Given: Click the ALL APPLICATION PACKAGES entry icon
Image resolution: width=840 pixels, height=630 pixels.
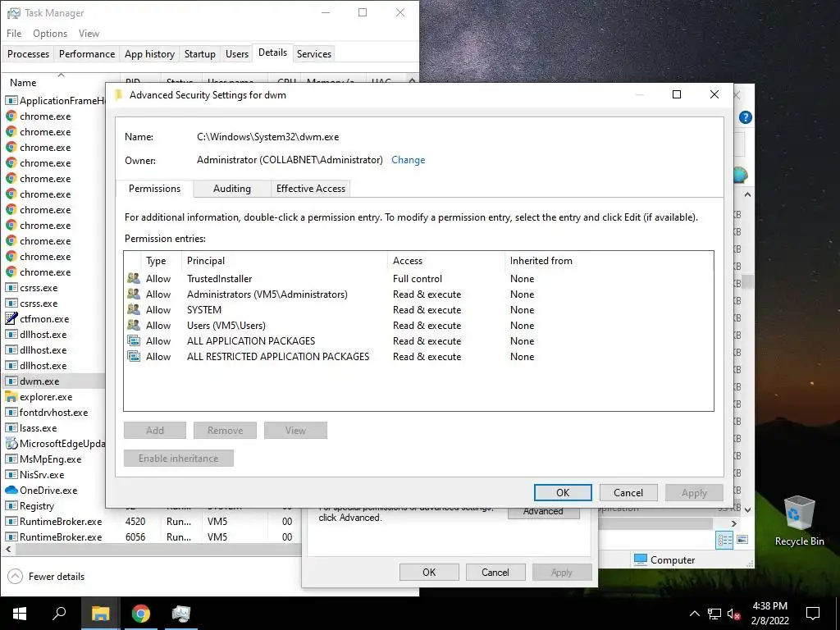Looking at the screenshot, I should [134, 340].
